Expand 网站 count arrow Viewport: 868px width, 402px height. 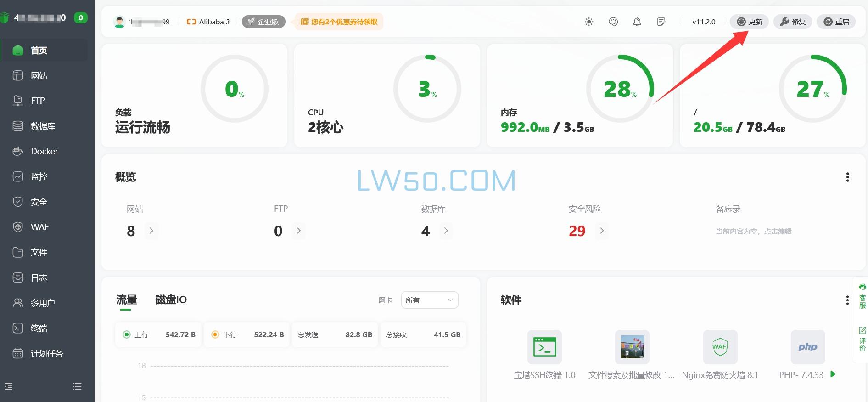tap(151, 231)
